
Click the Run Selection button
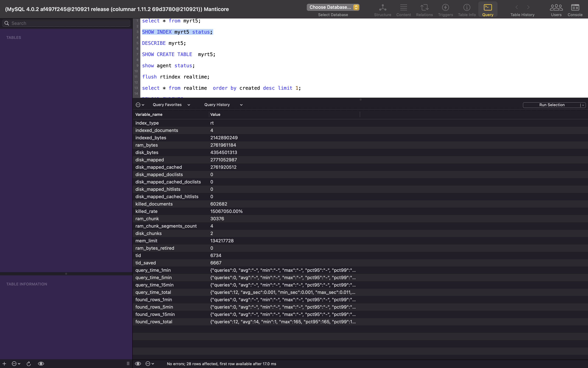tap(552, 105)
